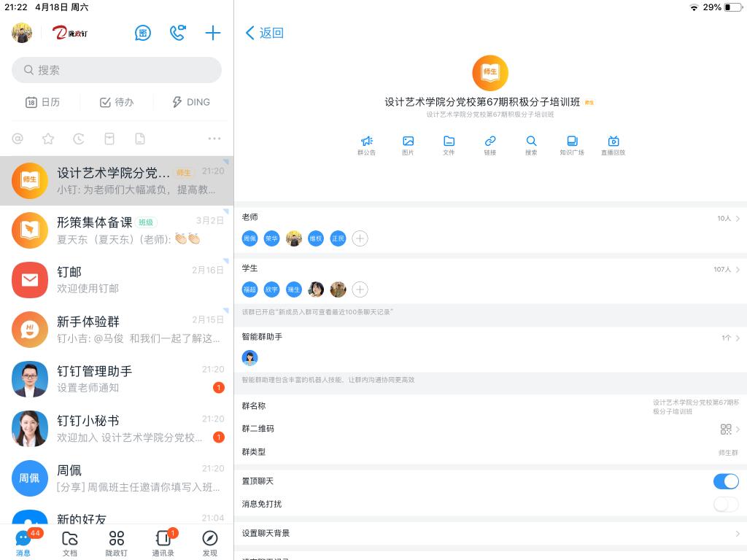Tap the plus icon in top header
The height and width of the screenshot is (560, 747).
pos(212,33)
